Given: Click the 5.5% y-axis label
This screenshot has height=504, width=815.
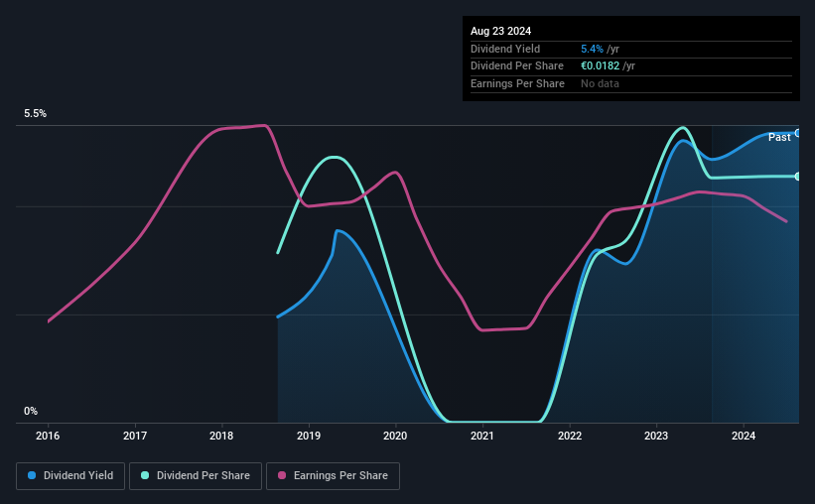Looking at the screenshot, I should tap(36, 113).
